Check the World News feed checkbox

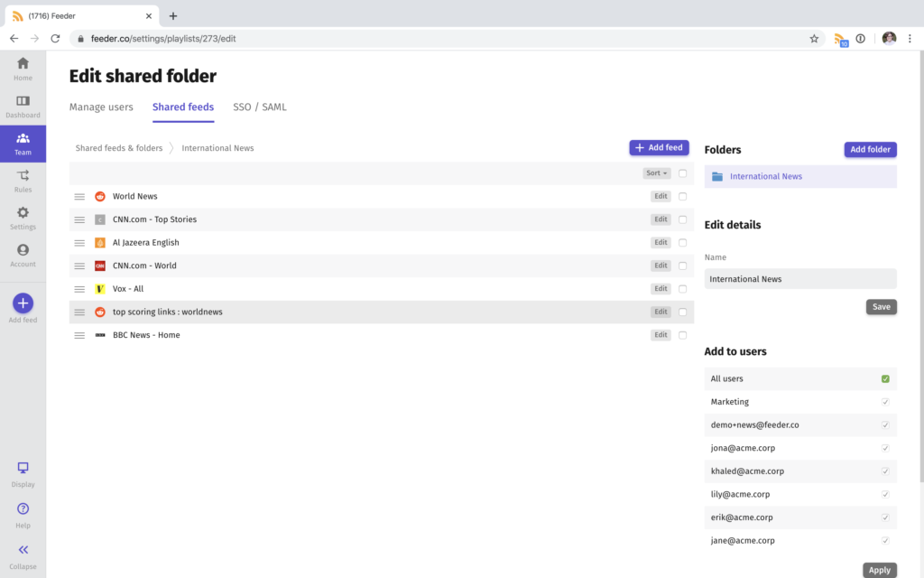coord(682,196)
